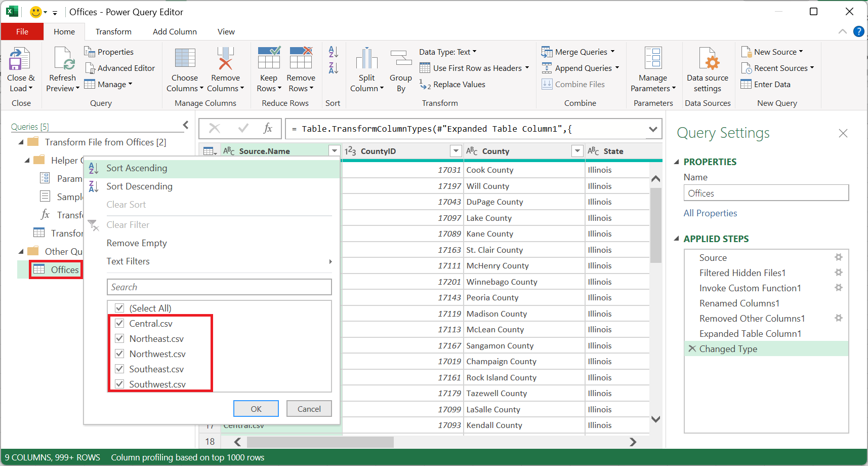The height and width of the screenshot is (466, 868).
Task: Click the Close & Load icon
Action: point(20,59)
